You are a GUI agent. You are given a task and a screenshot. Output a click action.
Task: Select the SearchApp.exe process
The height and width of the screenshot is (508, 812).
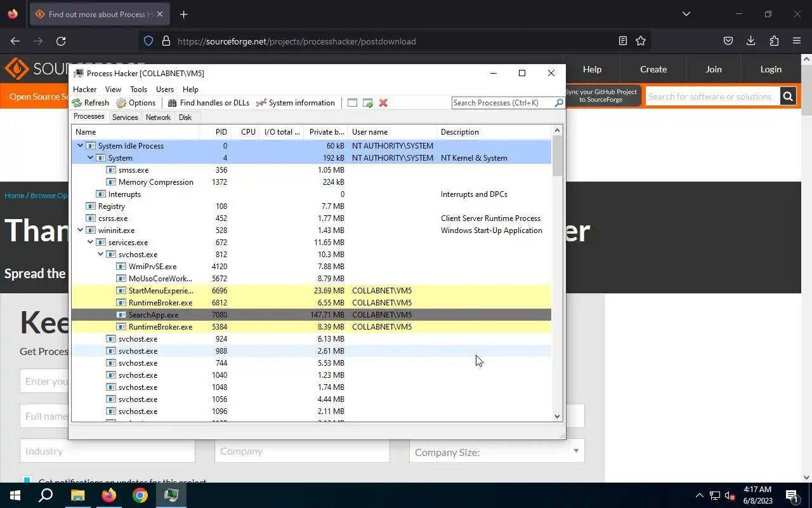pos(311,315)
